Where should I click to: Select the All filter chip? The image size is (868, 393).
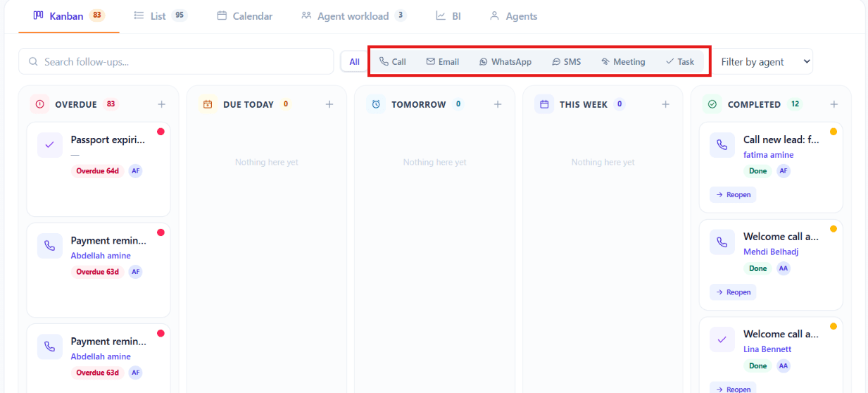(x=355, y=61)
